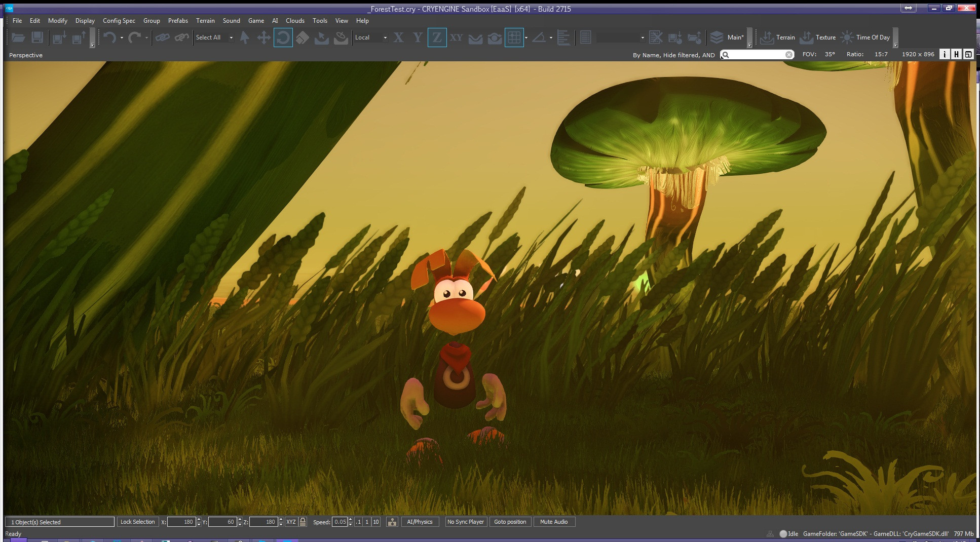Open the layers stack icon
Viewport: 980px width, 542px height.
click(717, 37)
